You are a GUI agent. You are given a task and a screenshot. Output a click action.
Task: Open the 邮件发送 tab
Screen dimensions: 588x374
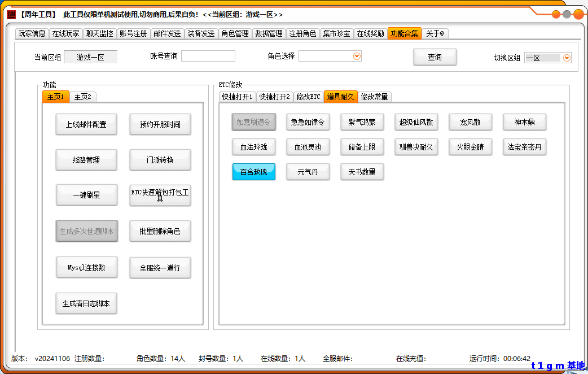pos(168,33)
